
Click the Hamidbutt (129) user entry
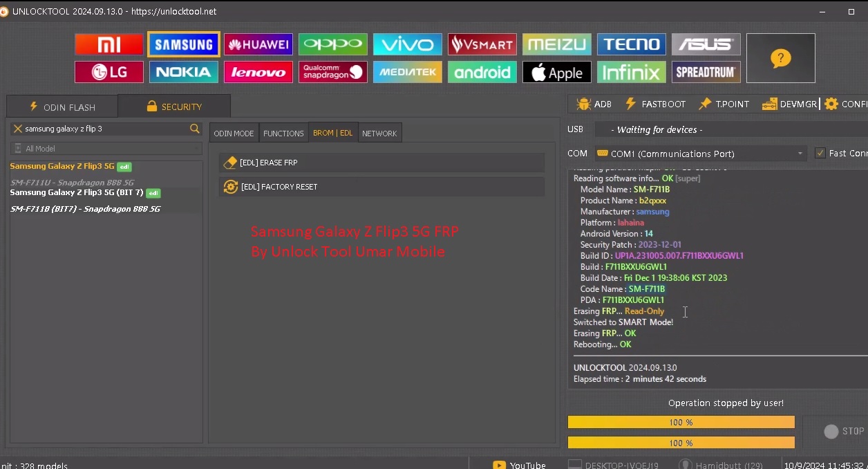[721, 466]
